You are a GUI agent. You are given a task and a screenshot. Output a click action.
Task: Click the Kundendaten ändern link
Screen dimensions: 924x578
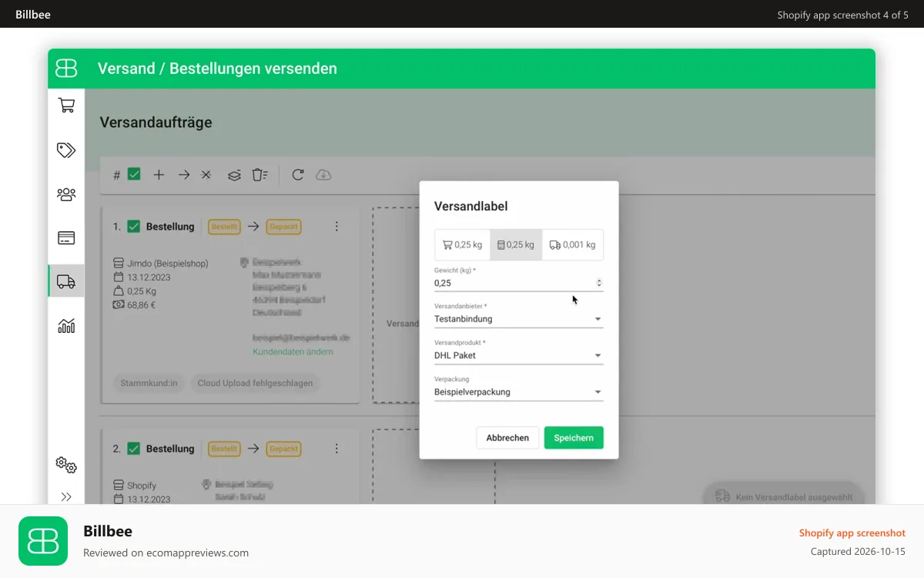293,351
